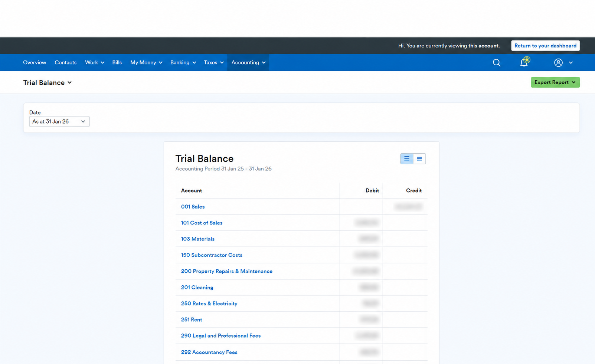Switch to the expanded row layout view
Image resolution: width=595 pixels, height=364 pixels.
click(407, 159)
